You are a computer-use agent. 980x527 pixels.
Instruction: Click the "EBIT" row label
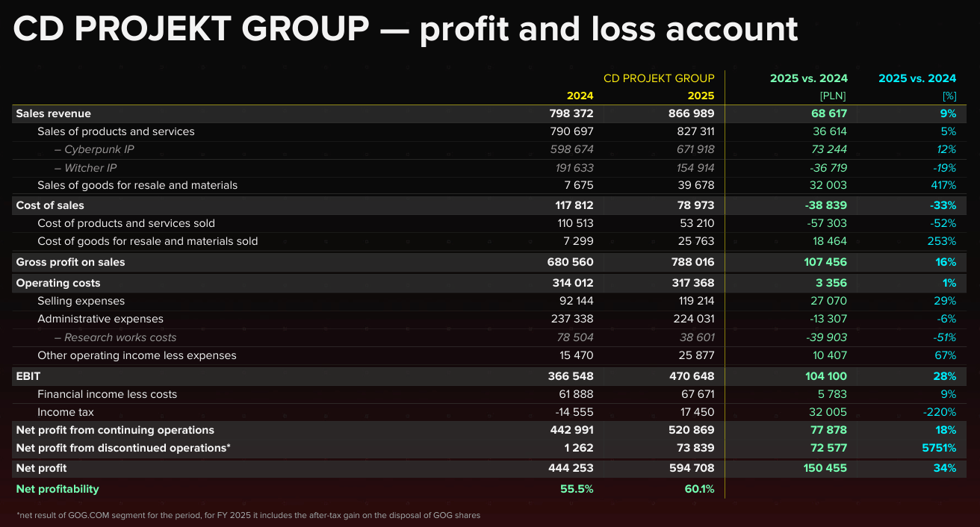pos(28,376)
